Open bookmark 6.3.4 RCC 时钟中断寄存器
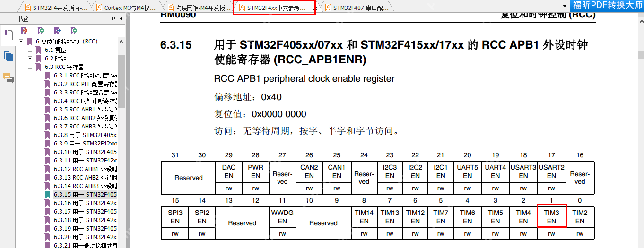 (86, 101)
